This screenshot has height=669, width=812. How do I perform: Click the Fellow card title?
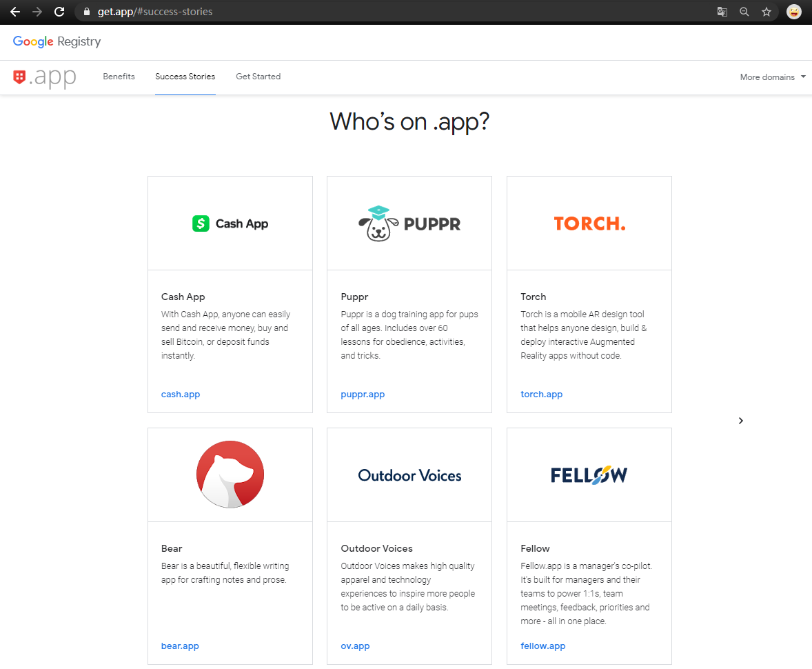pos(535,549)
